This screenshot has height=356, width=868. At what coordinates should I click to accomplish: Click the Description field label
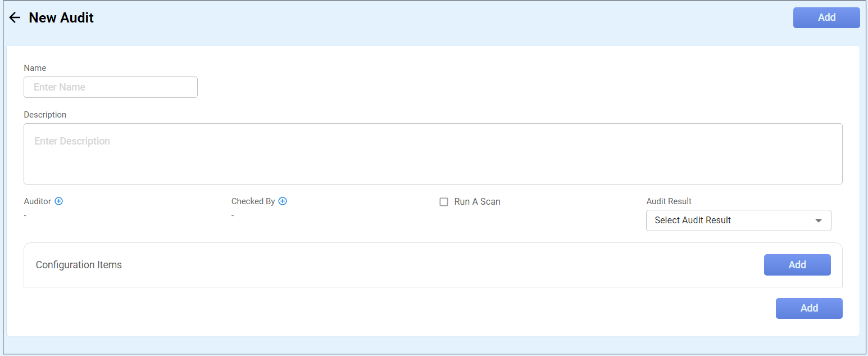pyautogui.click(x=45, y=115)
